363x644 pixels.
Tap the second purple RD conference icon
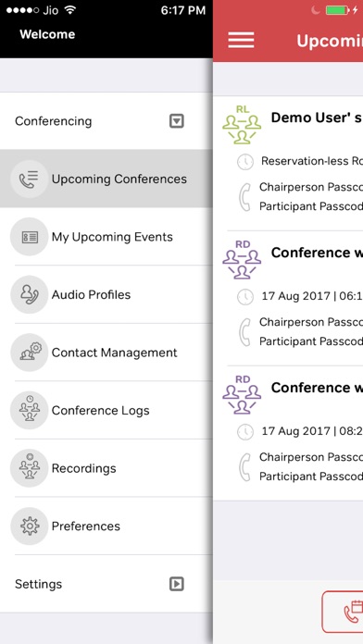(x=242, y=395)
